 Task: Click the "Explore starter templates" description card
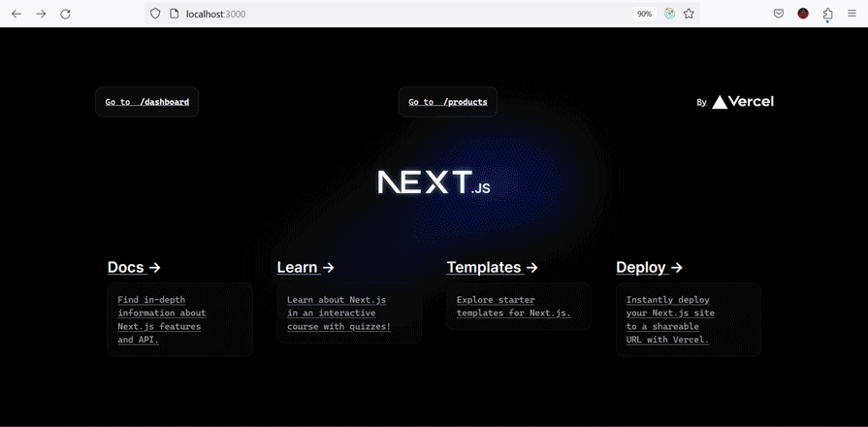[x=519, y=307]
